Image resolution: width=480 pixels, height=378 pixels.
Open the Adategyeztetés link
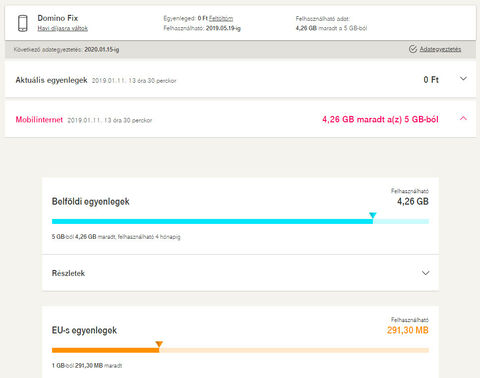point(440,49)
